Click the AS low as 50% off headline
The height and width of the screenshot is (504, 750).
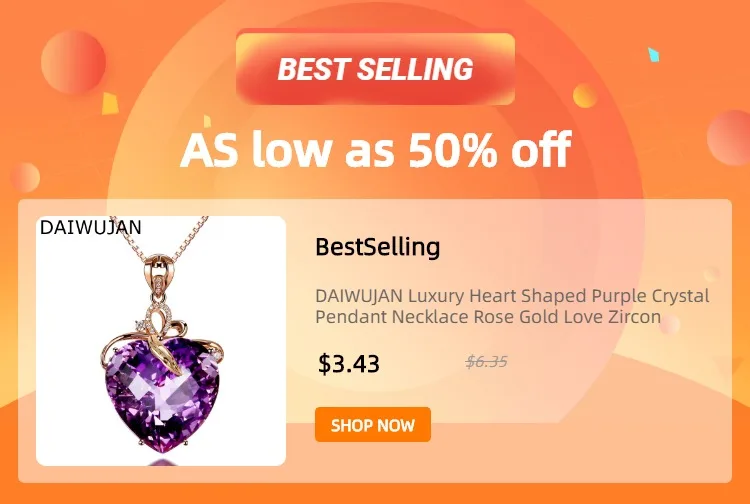375,149
